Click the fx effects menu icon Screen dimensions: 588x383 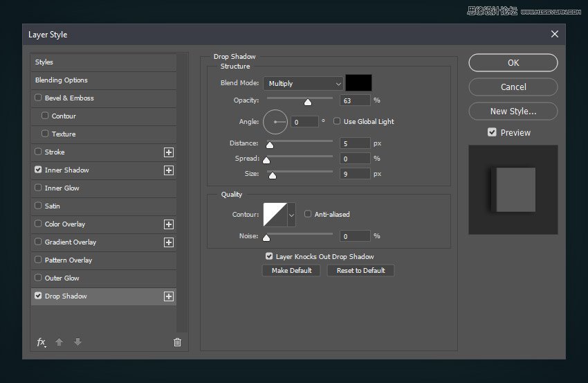coord(42,342)
